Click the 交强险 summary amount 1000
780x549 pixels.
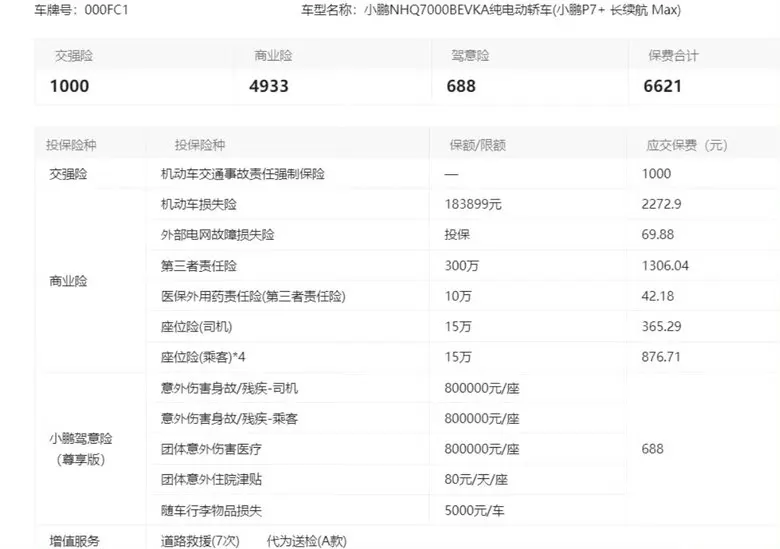(70, 86)
